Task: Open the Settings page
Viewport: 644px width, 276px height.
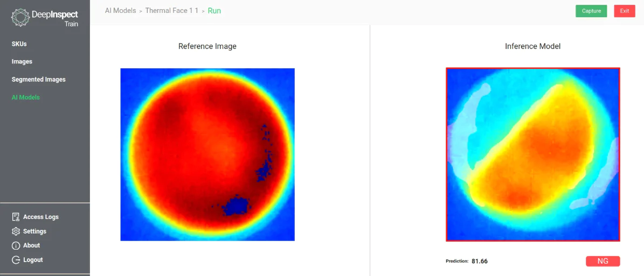Action: (34, 231)
